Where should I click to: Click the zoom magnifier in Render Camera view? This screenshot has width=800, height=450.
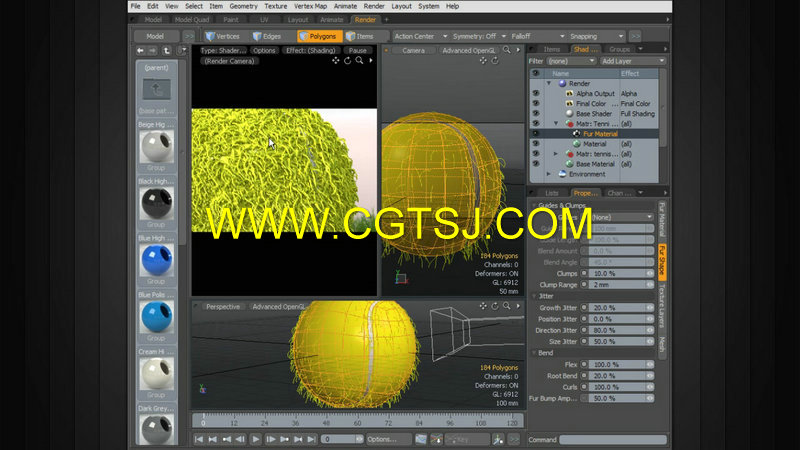coord(359,61)
